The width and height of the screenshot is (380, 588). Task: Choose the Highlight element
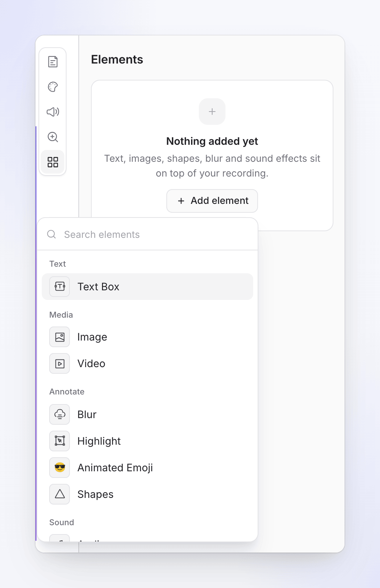click(x=147, y=441)
